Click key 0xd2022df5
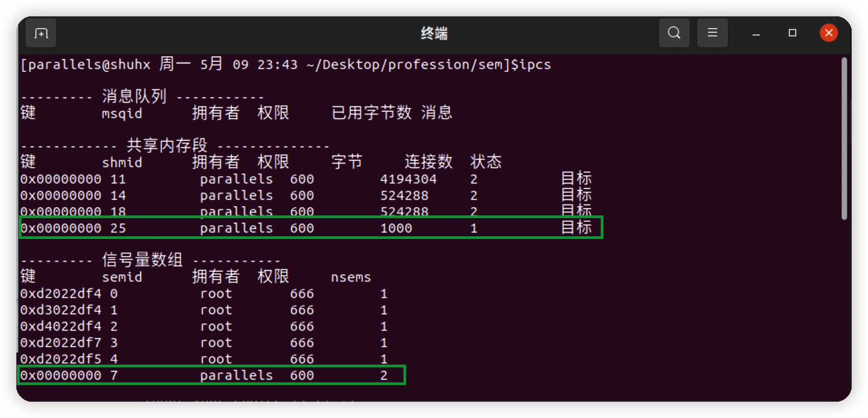 pos(61,359)
